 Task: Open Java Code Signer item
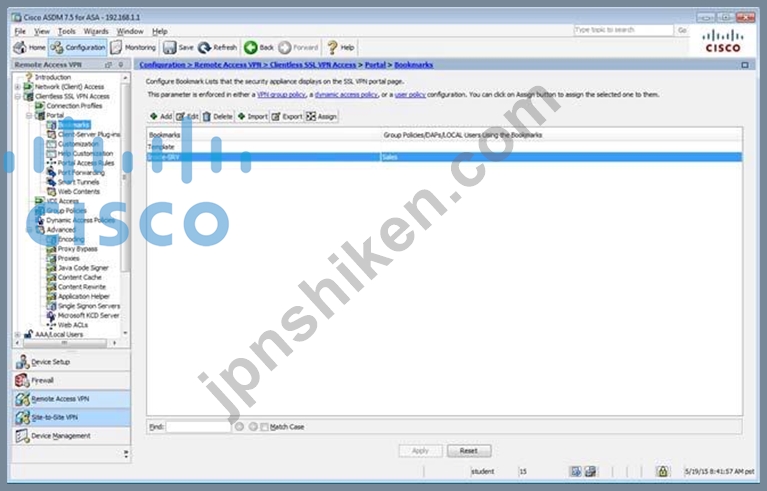[x=83, y=268]
